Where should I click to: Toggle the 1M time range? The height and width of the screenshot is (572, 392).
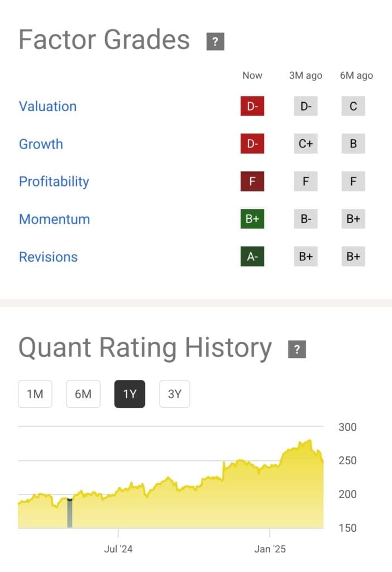pos(35,394)
